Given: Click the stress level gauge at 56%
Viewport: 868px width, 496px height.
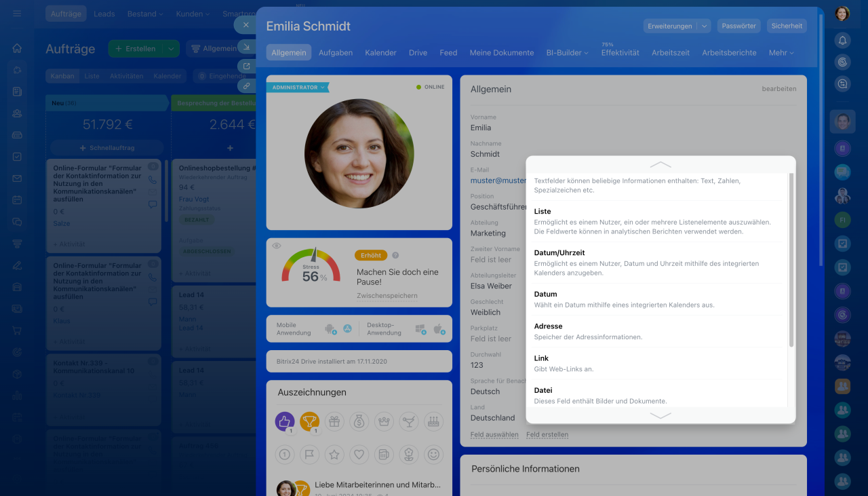Looking at the screenshot, I should [311, 266].
